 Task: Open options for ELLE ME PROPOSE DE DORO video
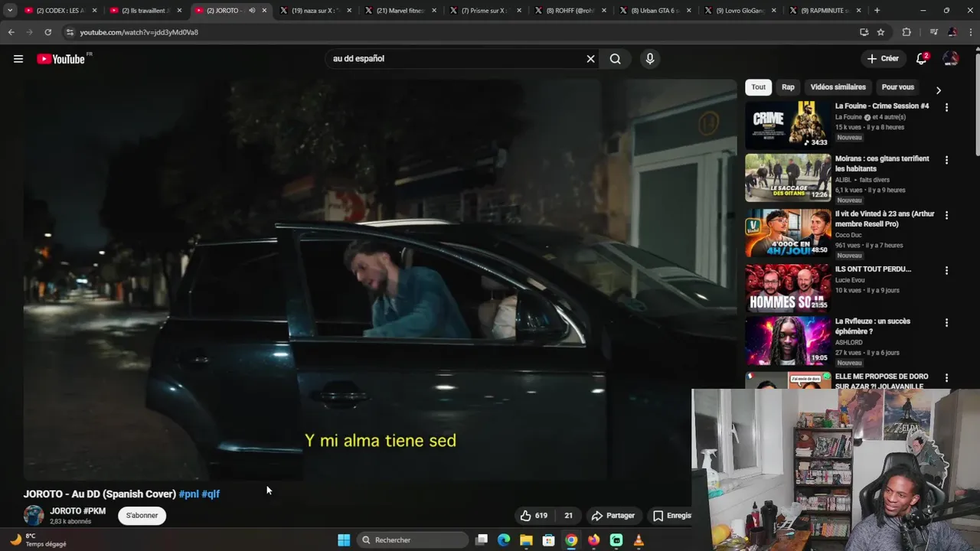[946, 378]
